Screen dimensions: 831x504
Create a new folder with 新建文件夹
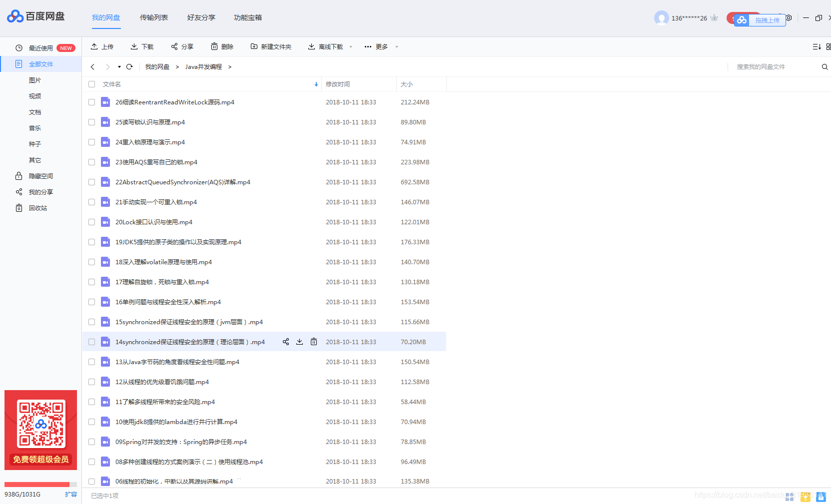(271, 46)
